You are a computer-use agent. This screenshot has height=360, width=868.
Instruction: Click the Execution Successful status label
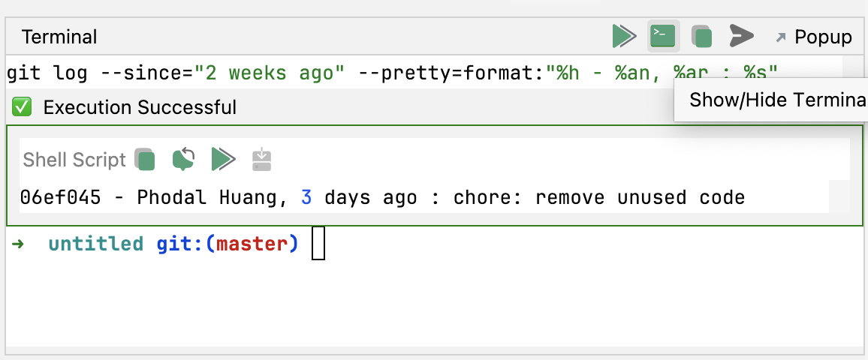(140, 107)
